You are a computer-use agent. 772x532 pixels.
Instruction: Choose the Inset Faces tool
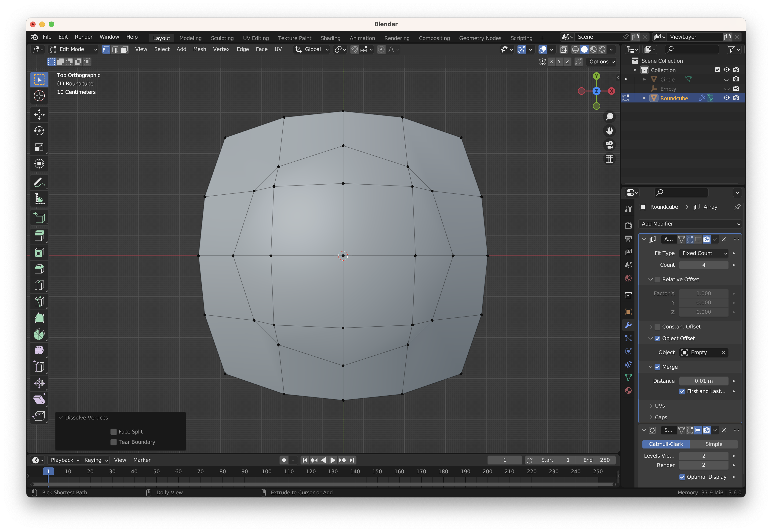[39, 252]
